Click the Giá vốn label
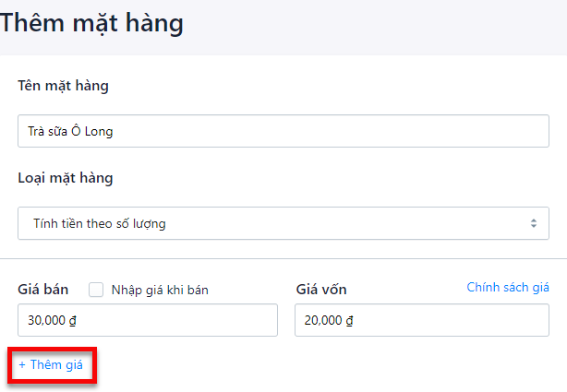This screenshot has height=392, width=567. 321,290
